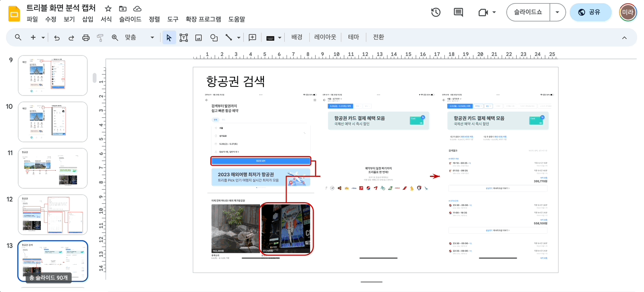The width and height of the screenshot is (644, 292).
Task: Select the paint format tool
Action: click(x=100, y=38)
